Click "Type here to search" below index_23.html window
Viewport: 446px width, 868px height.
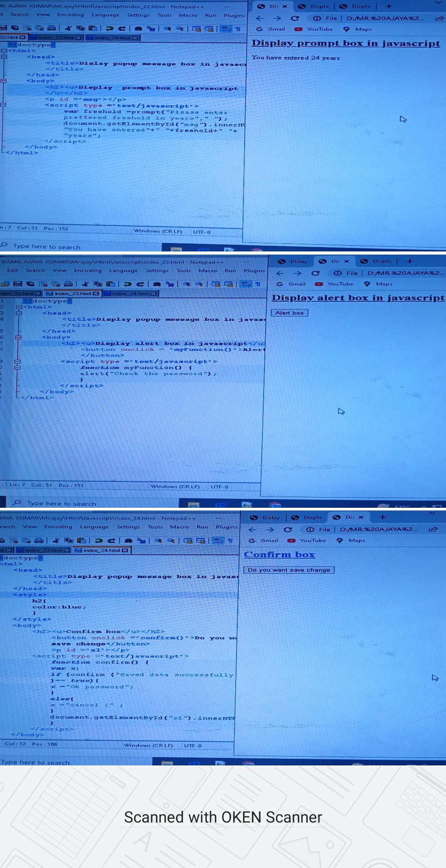click(62, 503)
